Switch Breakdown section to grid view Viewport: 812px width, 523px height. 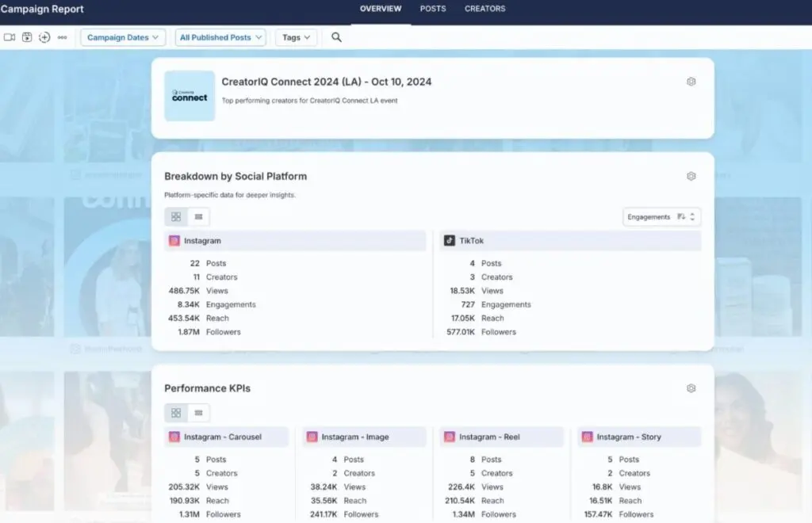click(176, 216)
